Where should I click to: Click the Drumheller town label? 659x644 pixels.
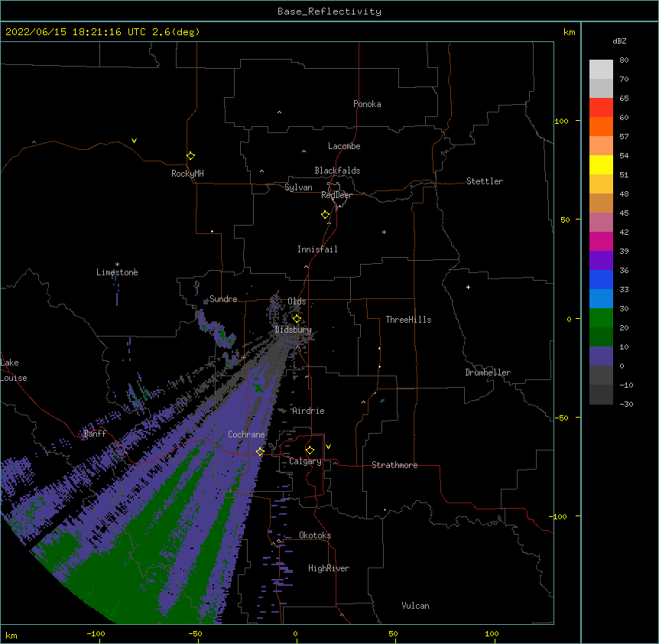click(488, 372)
